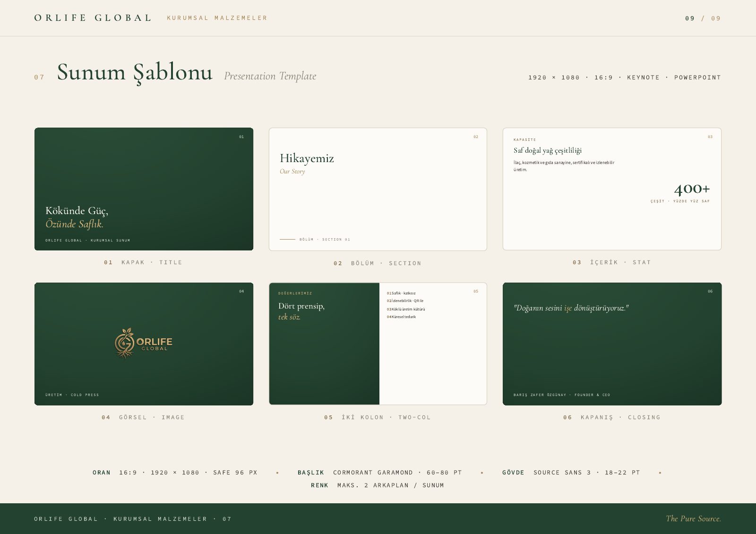Select the 400+ stat slide thumbnail
The height and width of the screenshot is (534, 756).
pyautogui.click(x=612, y=189)
